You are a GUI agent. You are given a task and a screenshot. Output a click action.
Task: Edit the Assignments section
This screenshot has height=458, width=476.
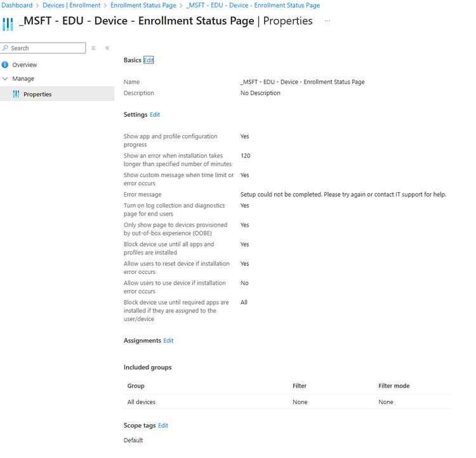click(x=168, y=341)
